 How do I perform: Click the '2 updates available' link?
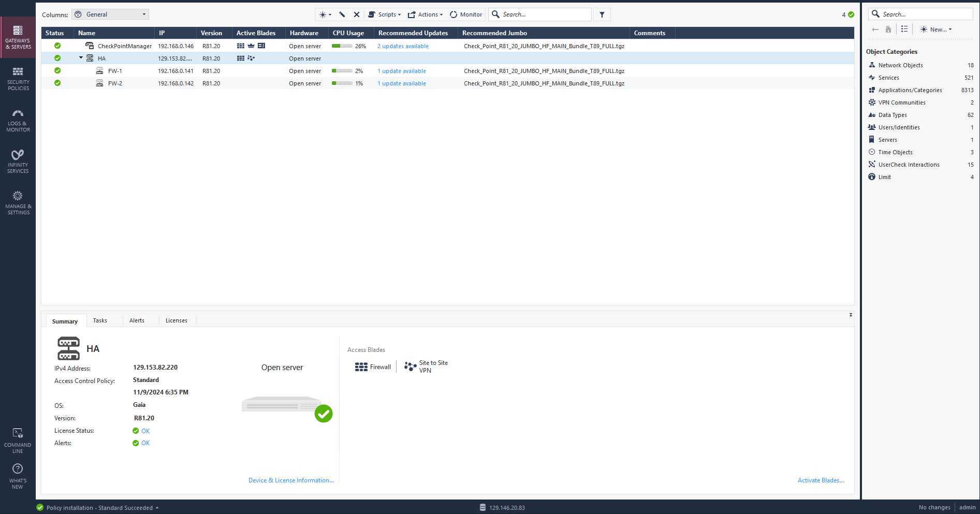(403, 46)
